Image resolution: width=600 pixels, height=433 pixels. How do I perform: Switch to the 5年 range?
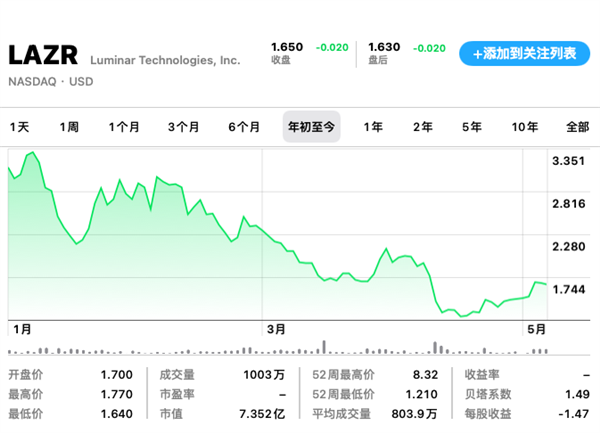pyautogui.click(x=472, y=127)
